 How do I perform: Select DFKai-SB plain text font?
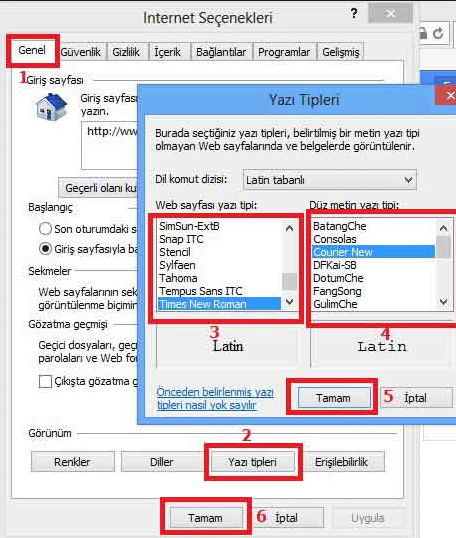tap(373, 266)
